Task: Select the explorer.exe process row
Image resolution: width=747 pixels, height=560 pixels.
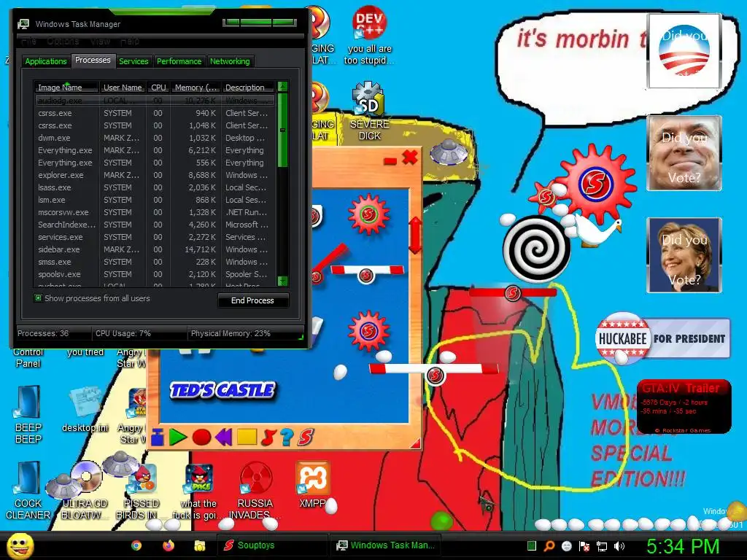Action: pyautogui.click(x=155, y=175)
